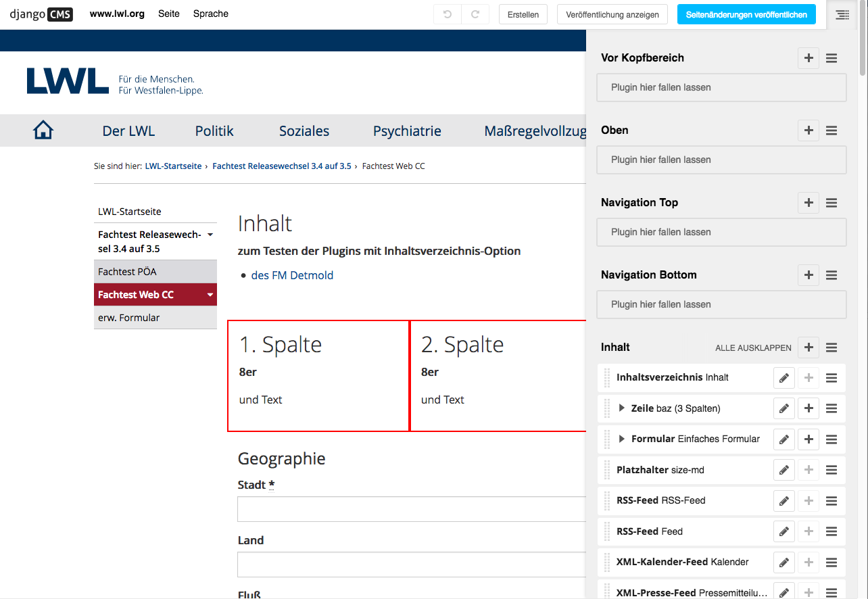The width and height of the screenshot is (868, 599).
Task: Open Der LWL navigation item
Action: [x=128, y=131]
